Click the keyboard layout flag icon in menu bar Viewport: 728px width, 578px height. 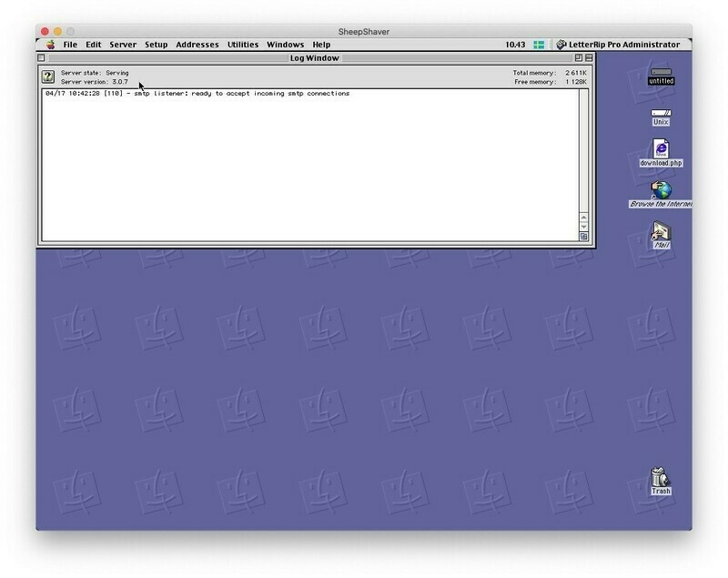[539, 45]
